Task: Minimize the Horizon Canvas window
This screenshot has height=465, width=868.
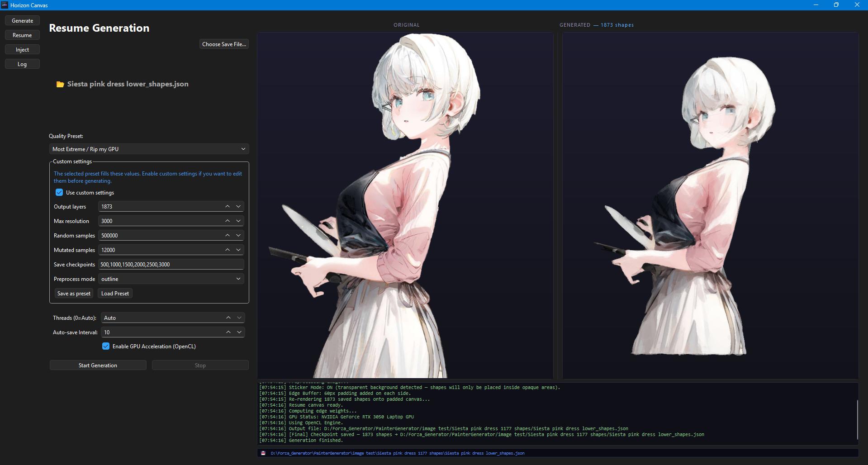Action: pos(816,5)
